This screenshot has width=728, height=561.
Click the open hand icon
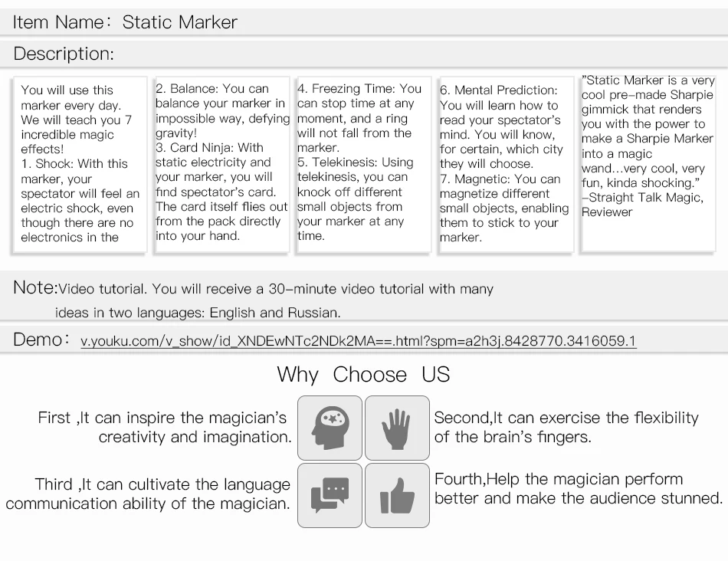397,428
